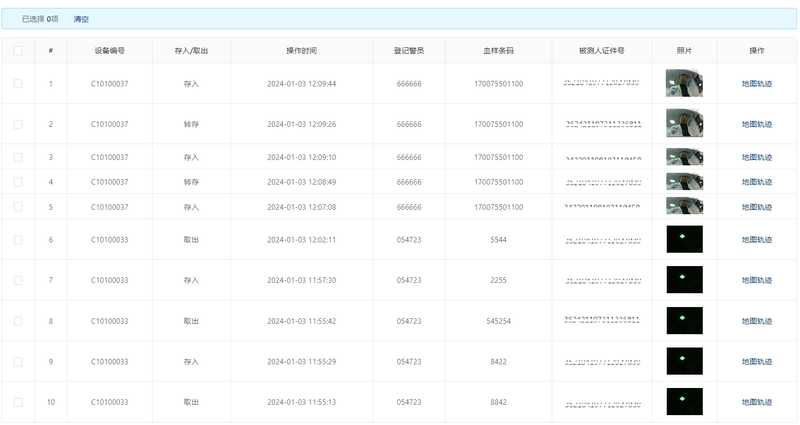Select the time 2024-01-03 12:09:44
The width and height of the screenshot is (800, 425).
302,84
